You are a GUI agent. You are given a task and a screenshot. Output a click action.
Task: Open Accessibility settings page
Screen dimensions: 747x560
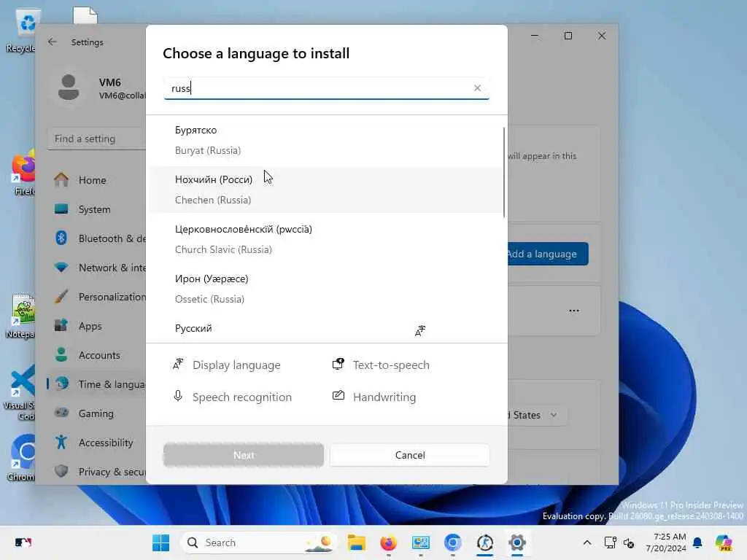point(98,443)
